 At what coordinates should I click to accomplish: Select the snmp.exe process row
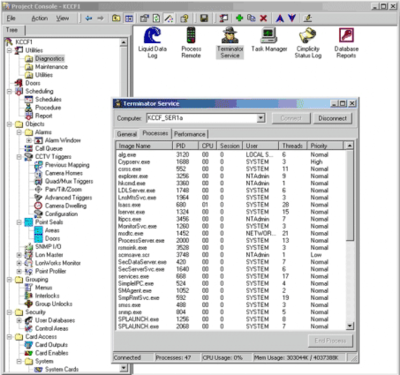click(231, 312)
